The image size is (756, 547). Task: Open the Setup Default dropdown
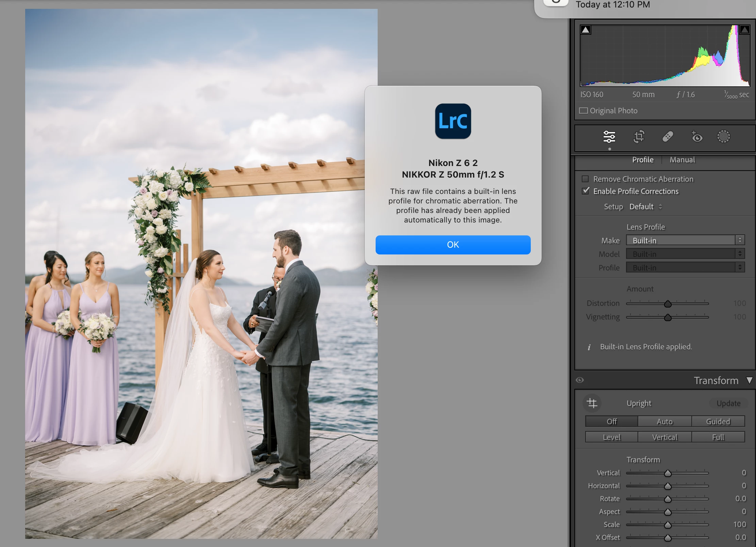tap(645, 206)
